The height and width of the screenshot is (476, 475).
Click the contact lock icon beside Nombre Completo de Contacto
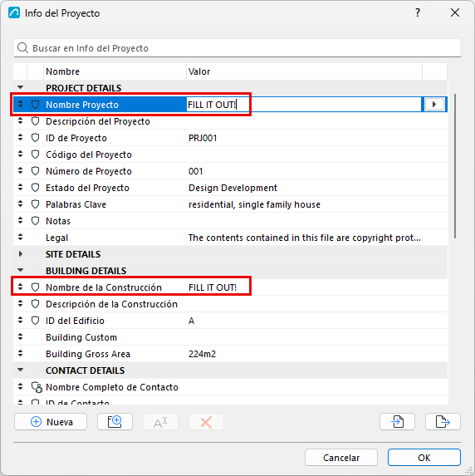37,387
